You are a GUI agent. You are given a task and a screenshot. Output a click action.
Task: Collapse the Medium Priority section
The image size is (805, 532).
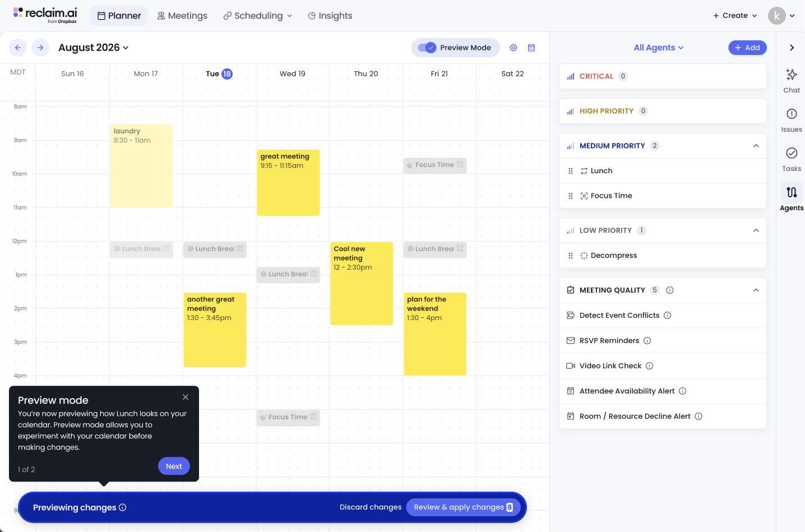(756, 146)
